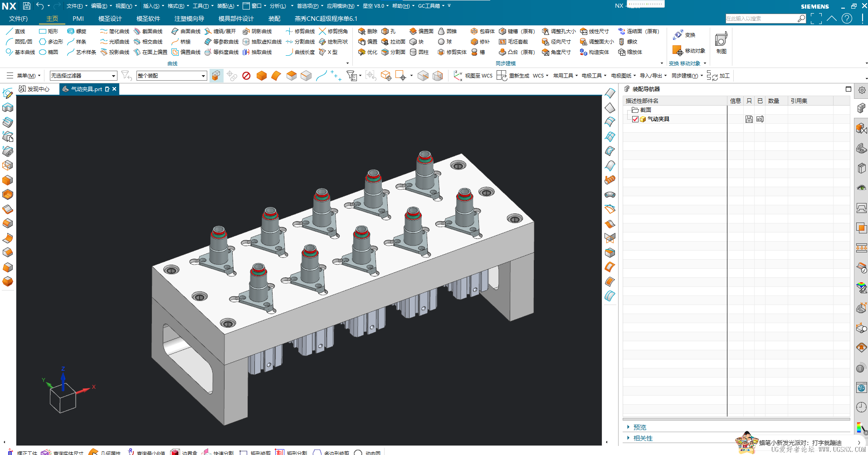Switch to the 模圣设计 ribbon tab
Viewport: 868px width, 455px height.
[110, 19]
